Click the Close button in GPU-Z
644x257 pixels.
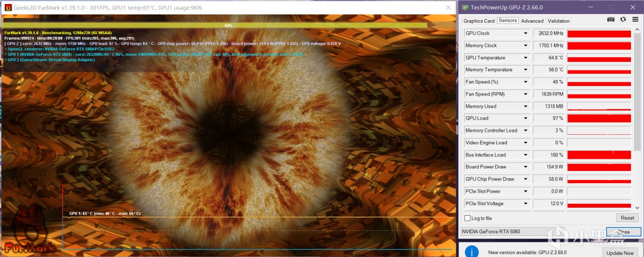click(x=624, y=232)
